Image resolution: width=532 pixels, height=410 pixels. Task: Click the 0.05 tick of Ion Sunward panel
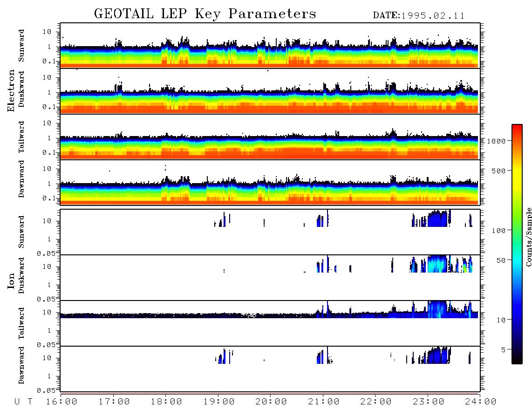47,253
